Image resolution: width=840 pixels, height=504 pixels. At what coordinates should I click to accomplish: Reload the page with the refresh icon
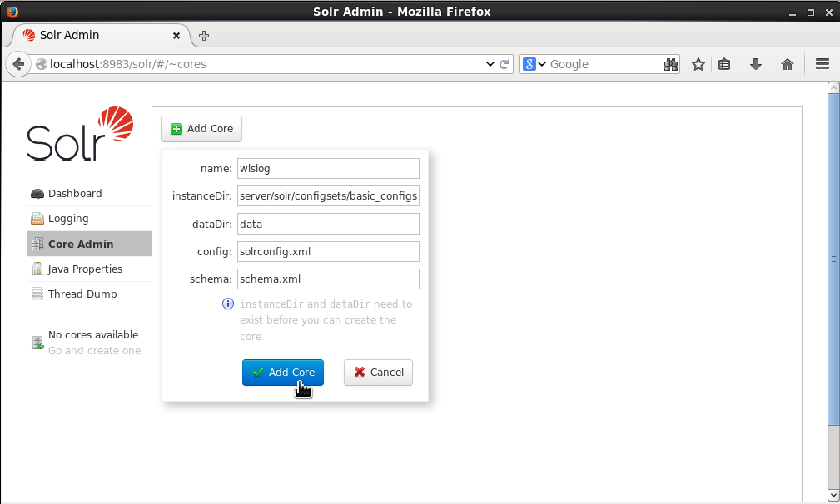tap(504, 64)
